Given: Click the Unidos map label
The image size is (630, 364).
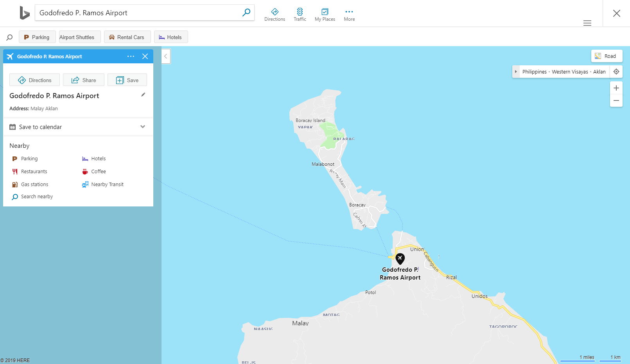Looking at the screenshot, I should [479, 296].
